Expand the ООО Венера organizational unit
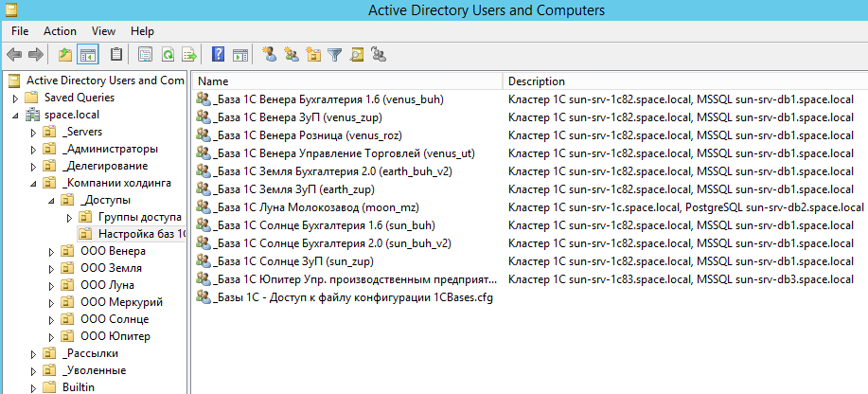Viewport: 868px width, 394px height. (x=51, y=251)
